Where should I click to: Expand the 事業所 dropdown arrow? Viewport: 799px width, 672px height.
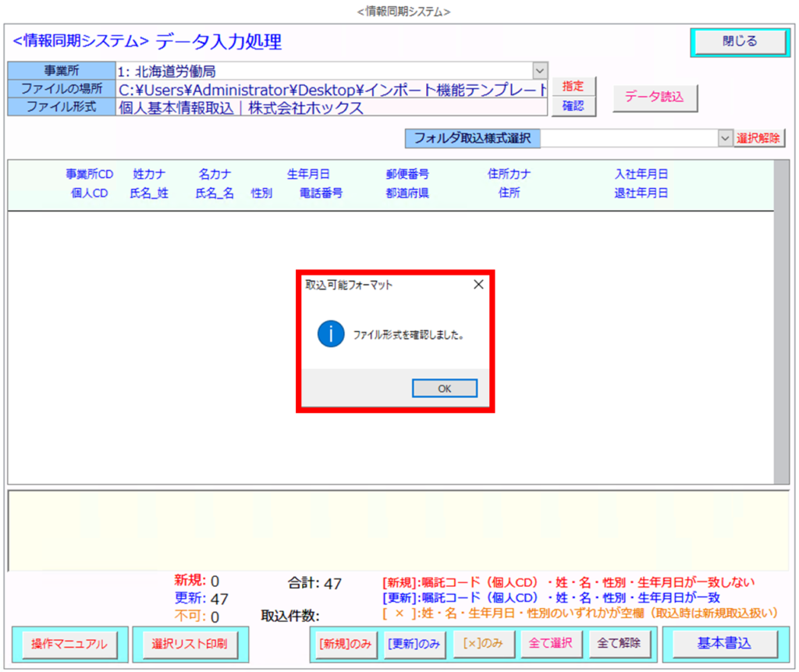pos(540,70)
